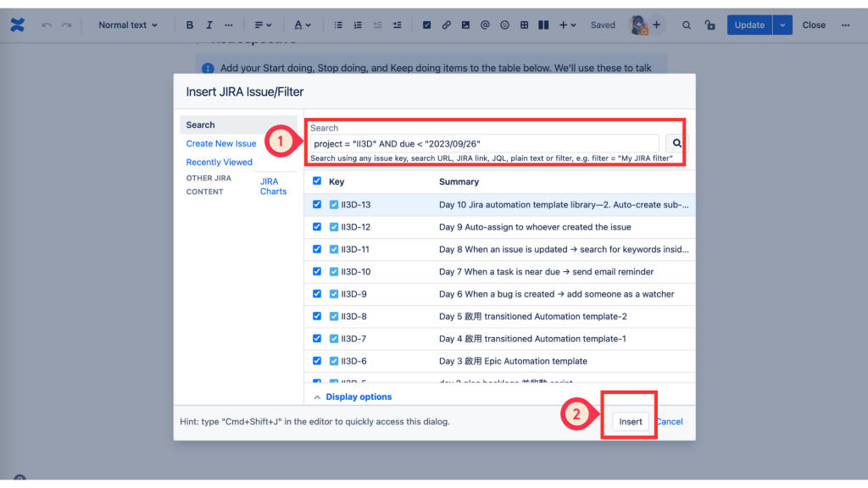Click issue key II3D-13 text
Image resolution: width=868 pixels, height=488 pixels.
point(356,205)
